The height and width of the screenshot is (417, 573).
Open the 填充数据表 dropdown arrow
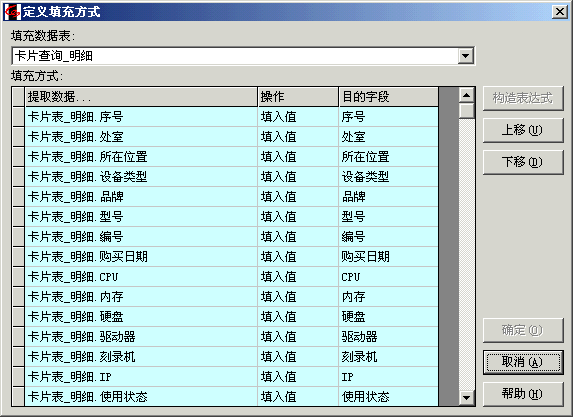(465, 56)
